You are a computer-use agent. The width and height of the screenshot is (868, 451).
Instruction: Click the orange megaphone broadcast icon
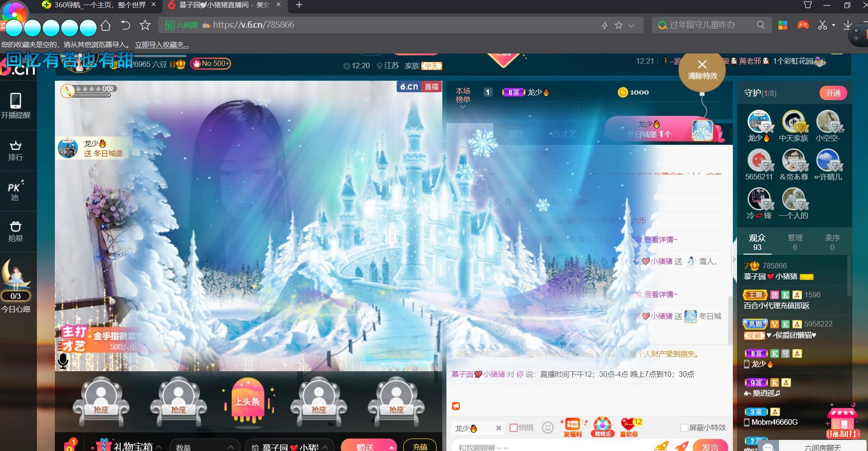pyautogui.click(x=456, y=406)
